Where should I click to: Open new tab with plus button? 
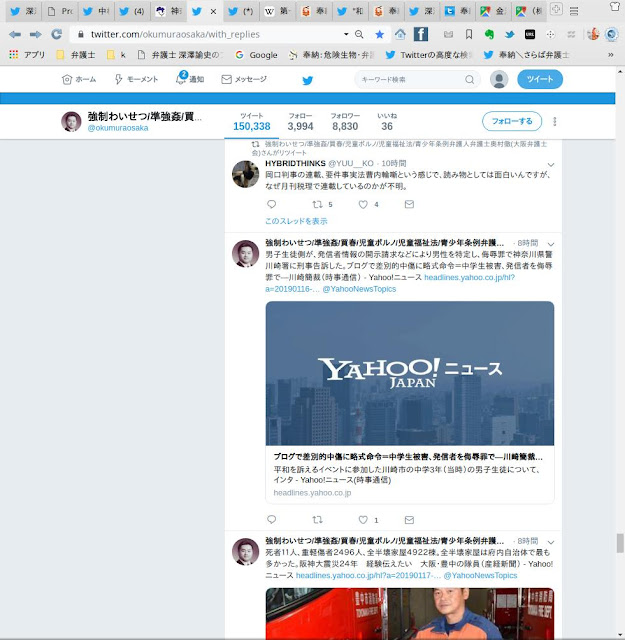556,9
